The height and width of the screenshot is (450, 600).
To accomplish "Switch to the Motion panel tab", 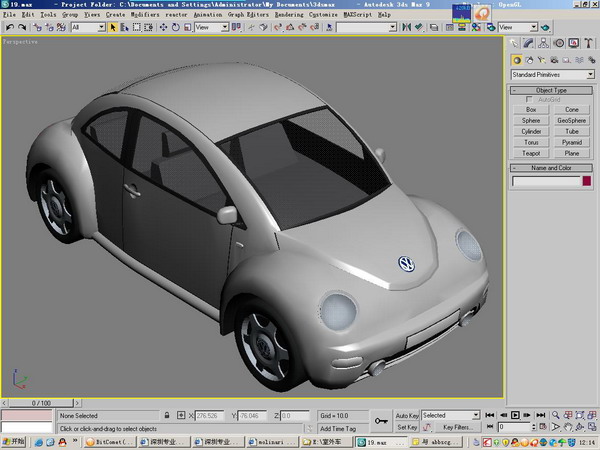I will pos(559,43).
